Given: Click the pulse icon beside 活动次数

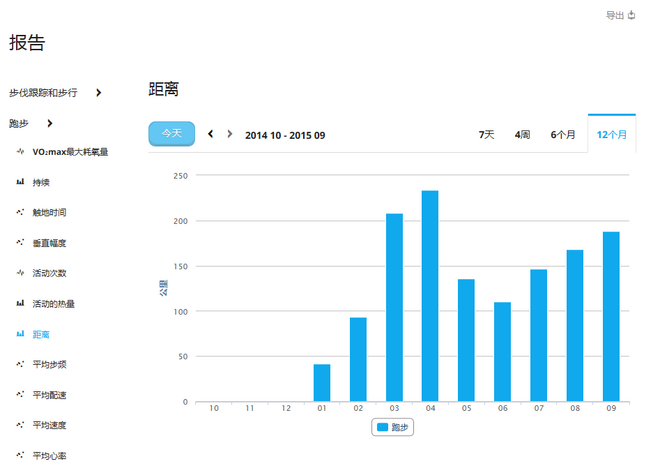Looking at the screenshot, I should click(20, 273).
